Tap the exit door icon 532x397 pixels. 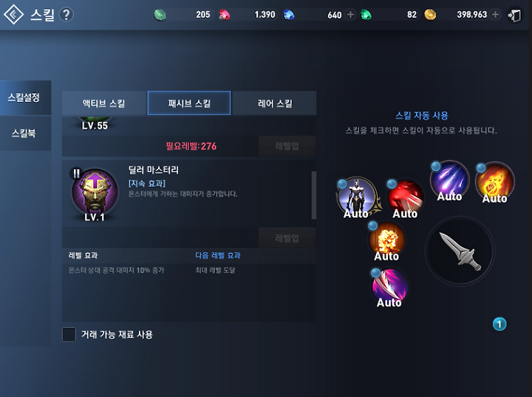point(514,16)
